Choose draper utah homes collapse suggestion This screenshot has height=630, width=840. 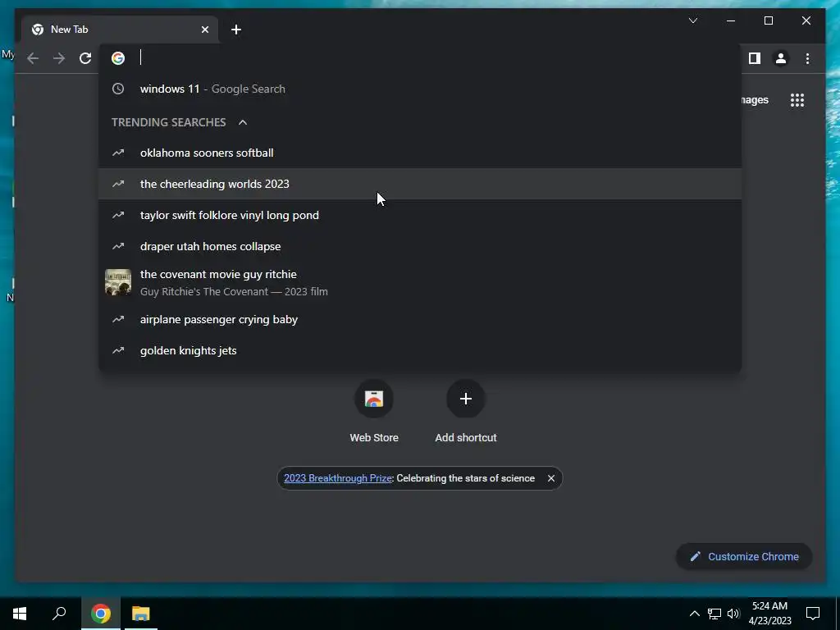[x=420, y=246]
